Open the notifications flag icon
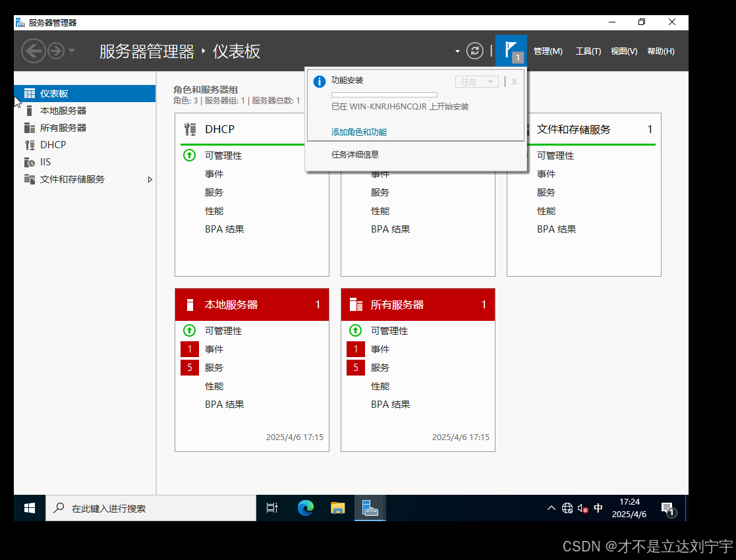Viewport: 736px width, 560px height. (511, 50)
